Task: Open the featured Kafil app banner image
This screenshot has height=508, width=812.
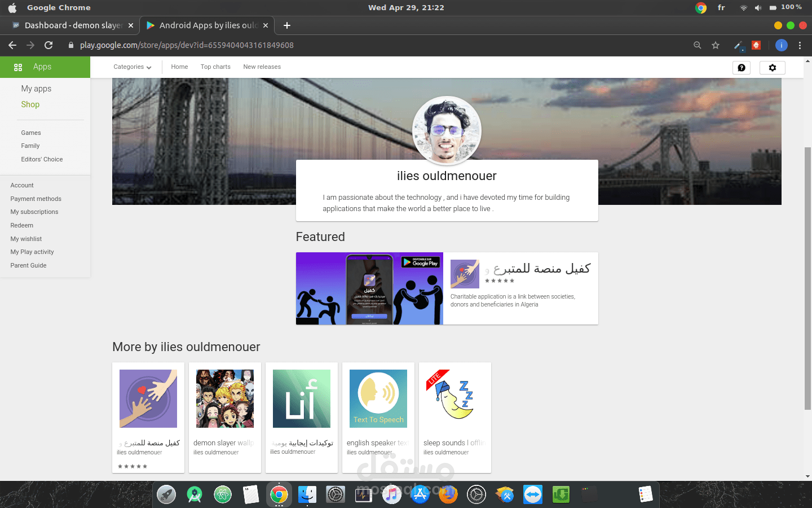Action: point(369,288)
